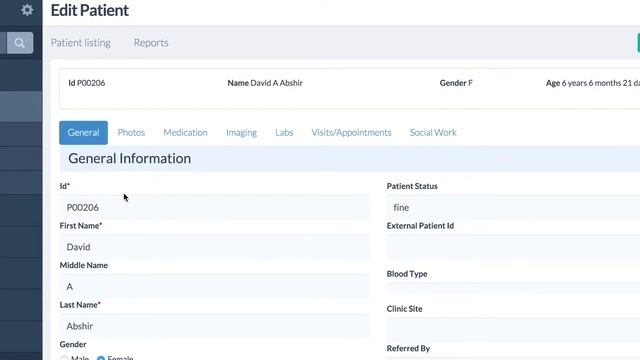Screen dimensions: 640x360
Task: Click the External Patient Id field
Action: pos(513,247)
